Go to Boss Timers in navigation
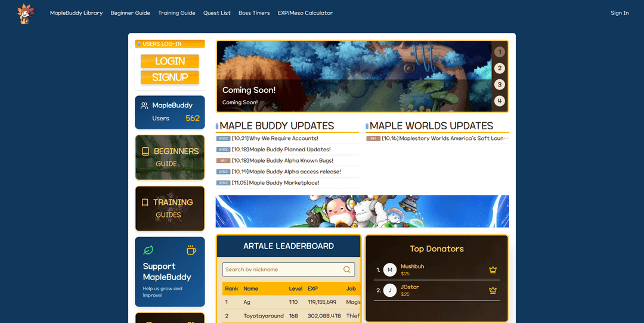Viewport: 644px width, 323px height. 254,13
